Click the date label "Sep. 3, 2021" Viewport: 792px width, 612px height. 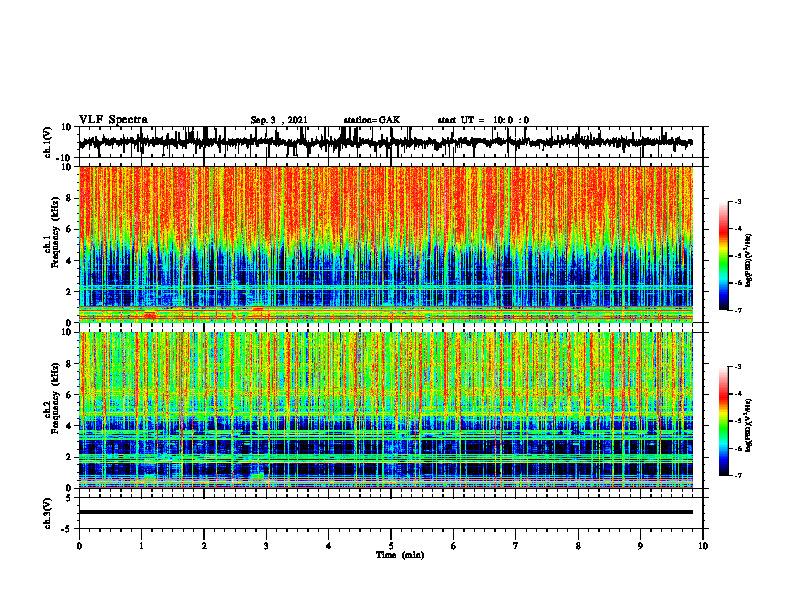point(279,120)
